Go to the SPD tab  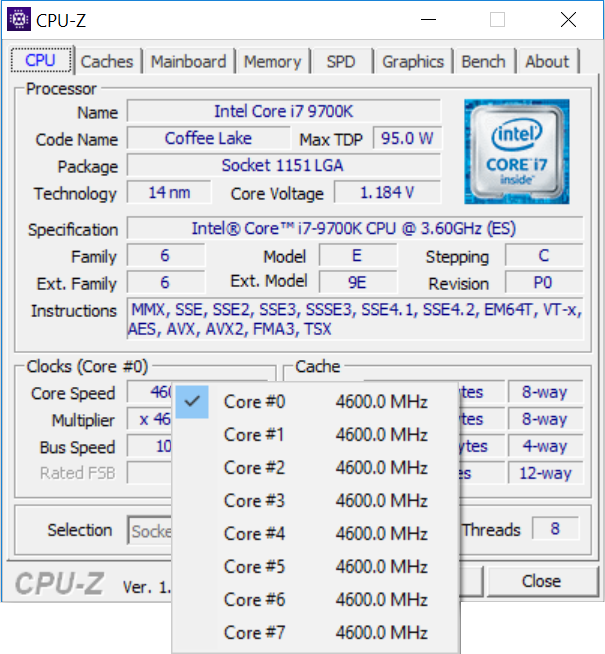click(341, 62)
